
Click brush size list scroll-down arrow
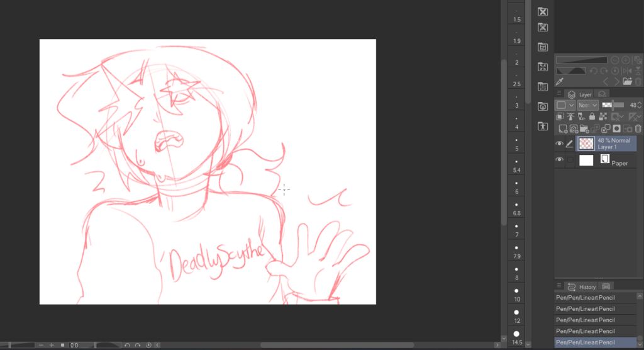tap(528, 344)
